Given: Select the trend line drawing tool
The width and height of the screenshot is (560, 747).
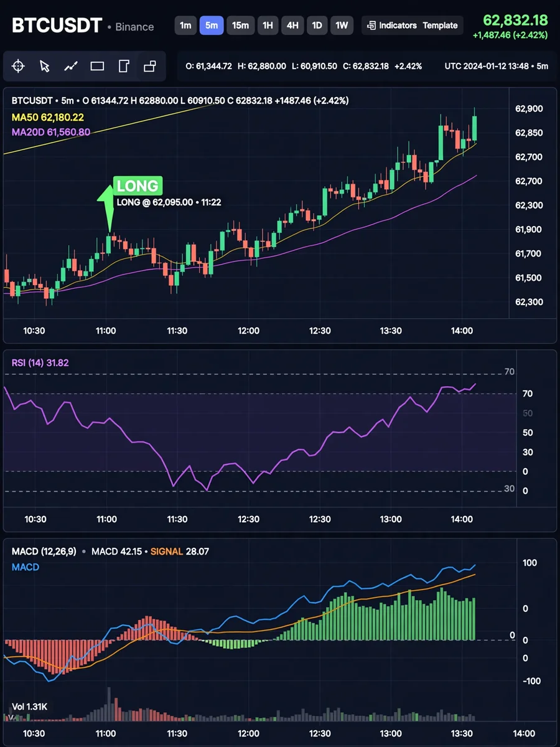Looking at the screenshot, I should click(71, 66).
